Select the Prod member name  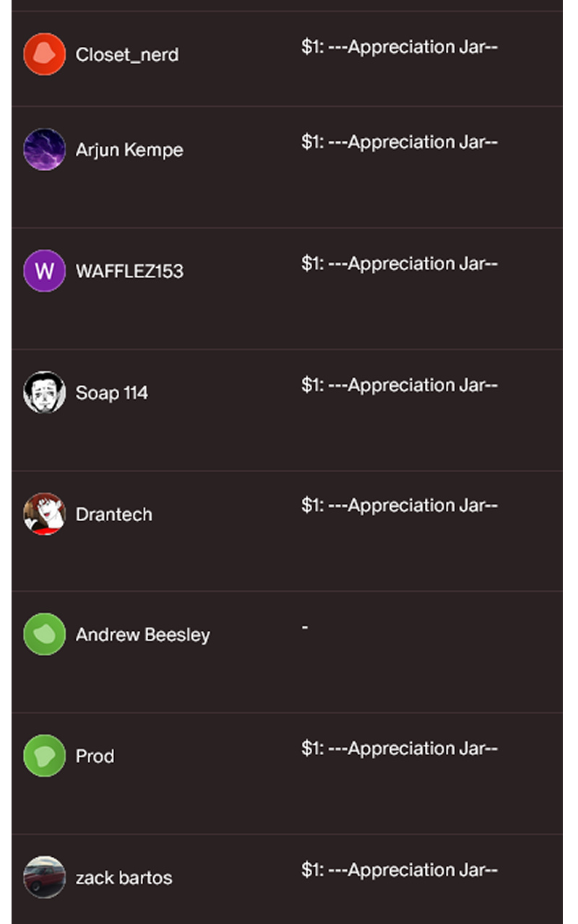tap(95, 757)
